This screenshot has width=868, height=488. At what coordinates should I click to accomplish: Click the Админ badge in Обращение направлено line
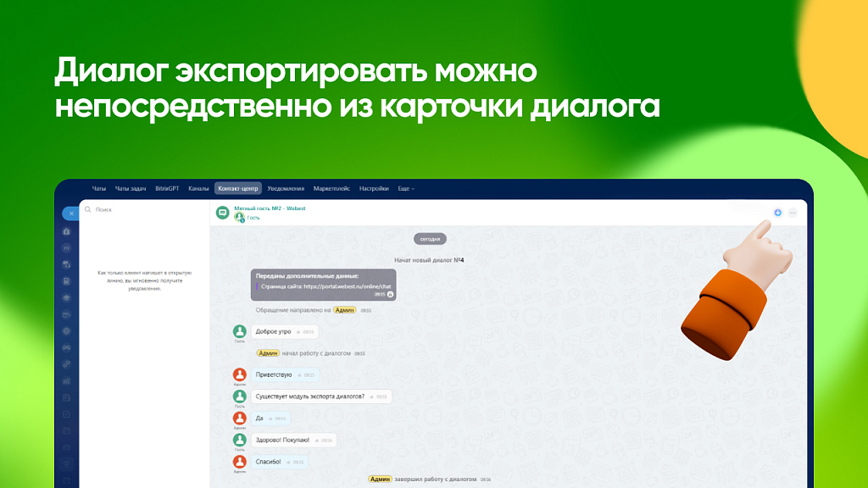pos(345,310)
